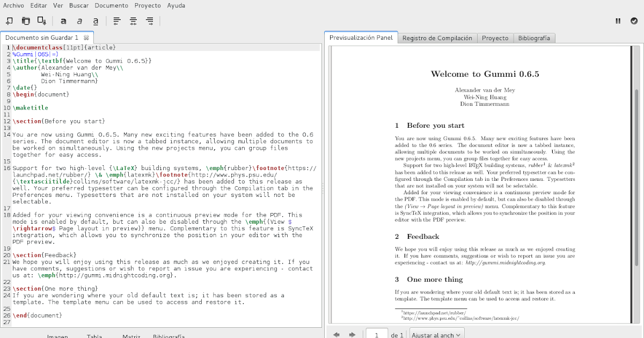The width and height of the screenshot is (644, 338).
Task: Open a file using the Open icon
Action: pos(25,20)
